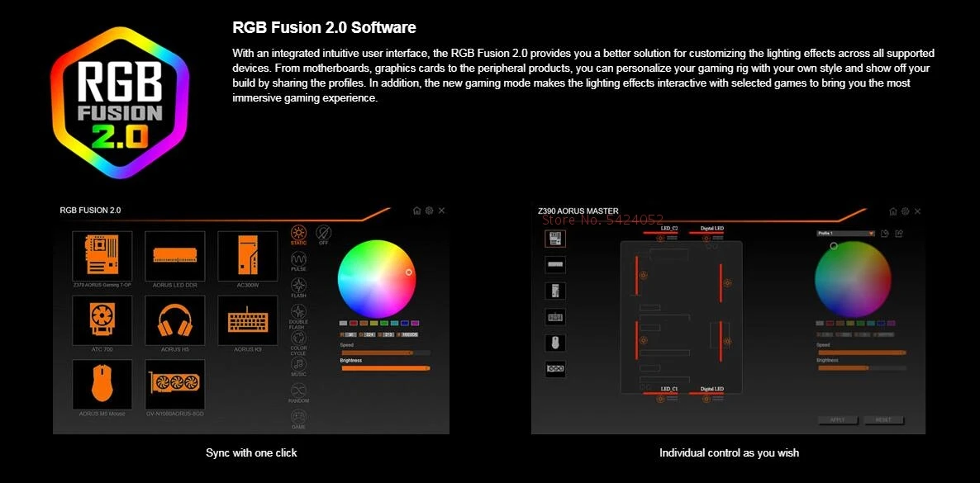This screenshot has width=980, height=483.
Task: Select yellow preset swatch in RGB Fusion window
Action: pyautogui.click(x=373, y=324)
